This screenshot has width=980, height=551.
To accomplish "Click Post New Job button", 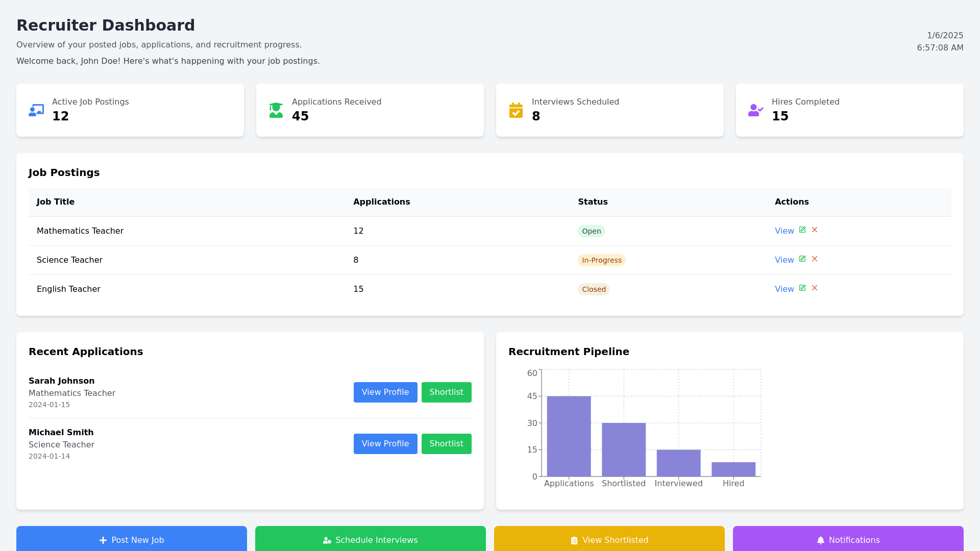I will click(x=132, y=539).
